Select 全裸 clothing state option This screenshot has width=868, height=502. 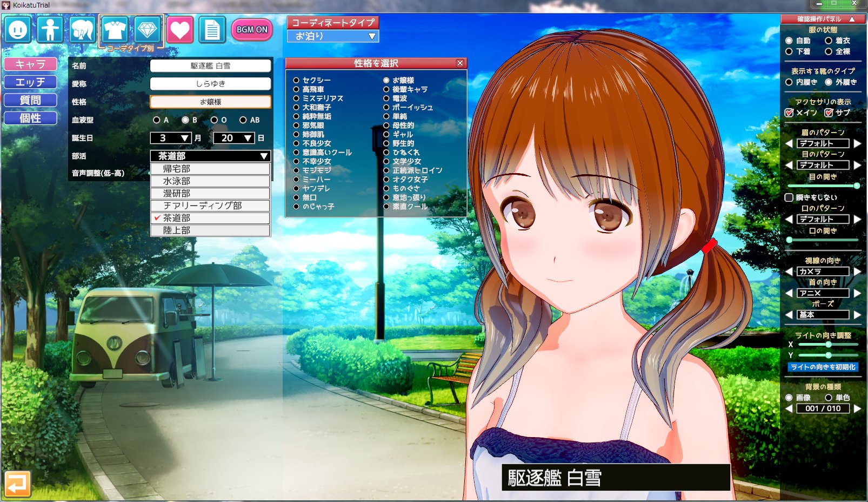(x=829, y=51)
